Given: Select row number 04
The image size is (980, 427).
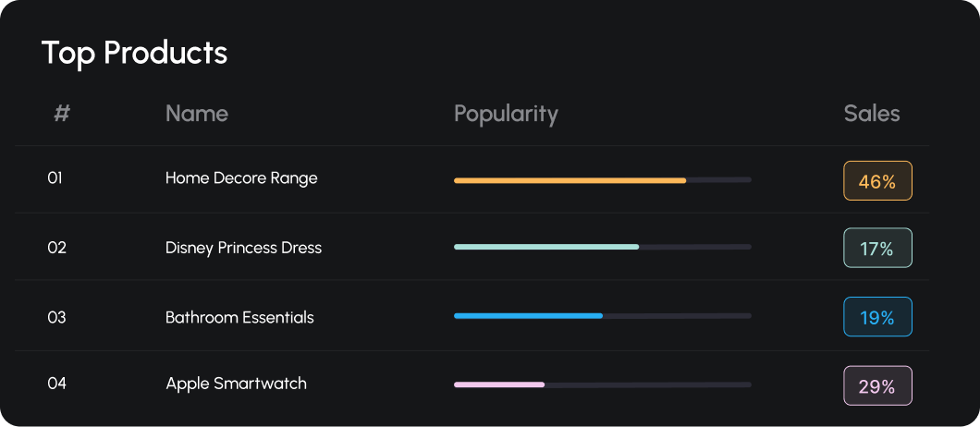Looking at the screenshot, I should [57, 384].
